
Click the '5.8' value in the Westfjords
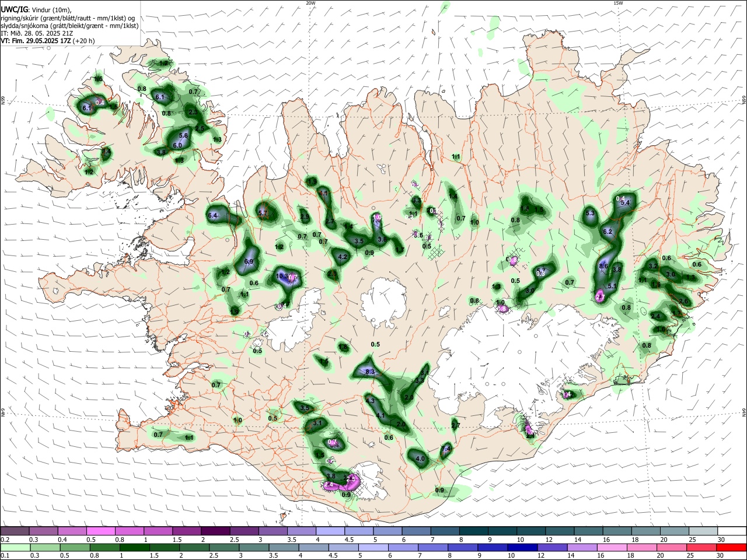[x=183, y=135]
